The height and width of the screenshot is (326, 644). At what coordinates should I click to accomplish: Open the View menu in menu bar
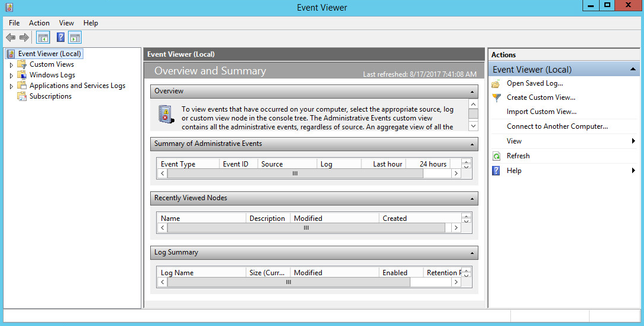[66, 23]
